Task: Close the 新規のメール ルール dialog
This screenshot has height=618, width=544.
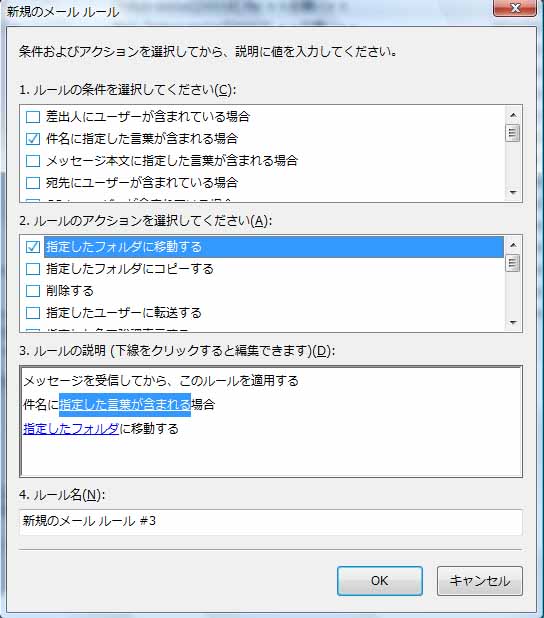Action: coord(515,8)
